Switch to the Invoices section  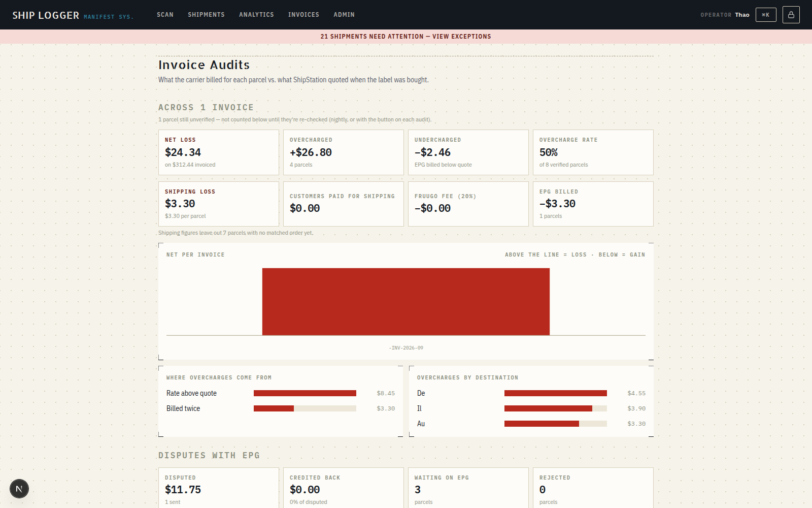pos(303,15)
